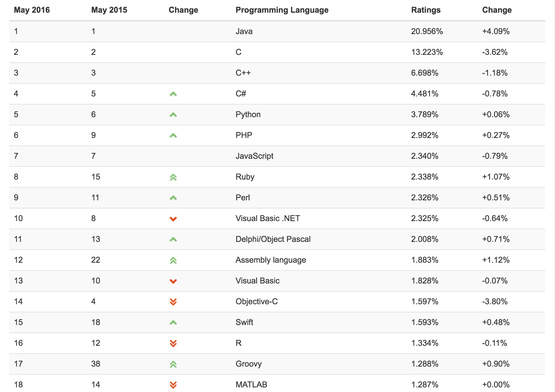
Task: Click the Programming Language column header
Action: tap(282, 10)
